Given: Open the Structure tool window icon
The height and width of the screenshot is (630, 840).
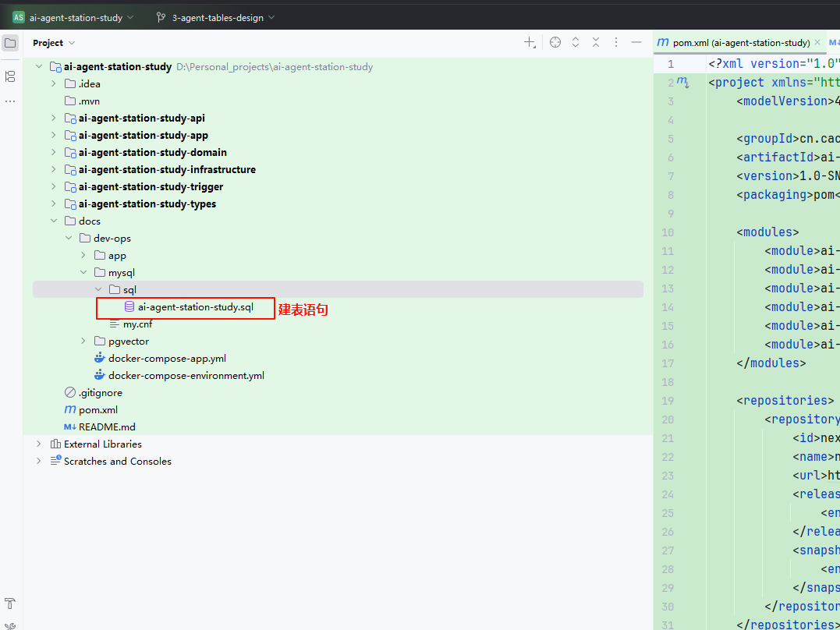Looking at the screenshot, I should click(x=10, y=76).
